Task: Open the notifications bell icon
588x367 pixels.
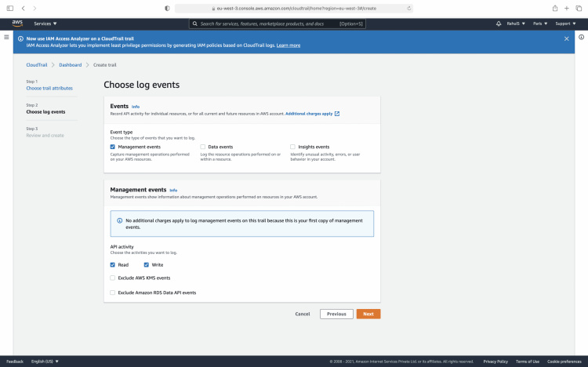Action: [499, 24]
